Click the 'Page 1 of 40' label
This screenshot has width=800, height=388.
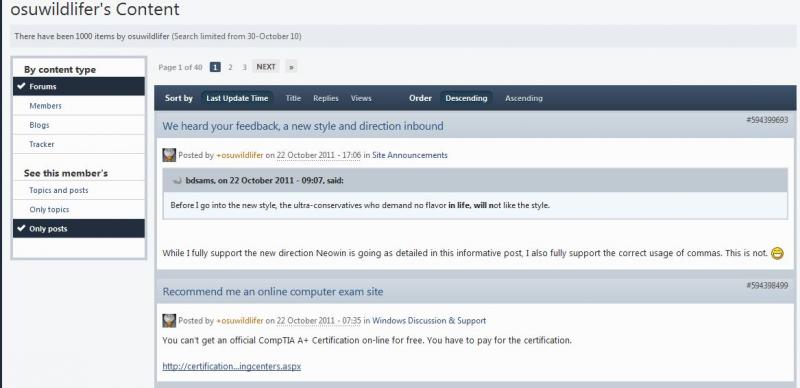coord(180,67)
